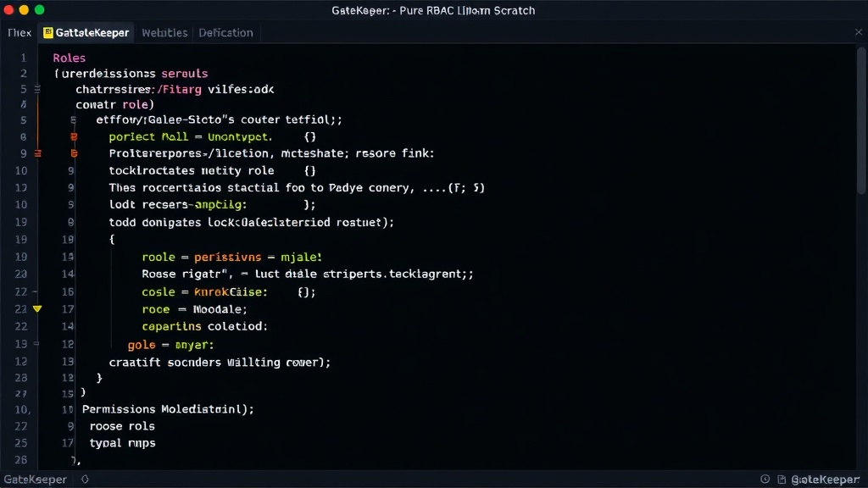Click the green maximize window button

pos(39,10)
